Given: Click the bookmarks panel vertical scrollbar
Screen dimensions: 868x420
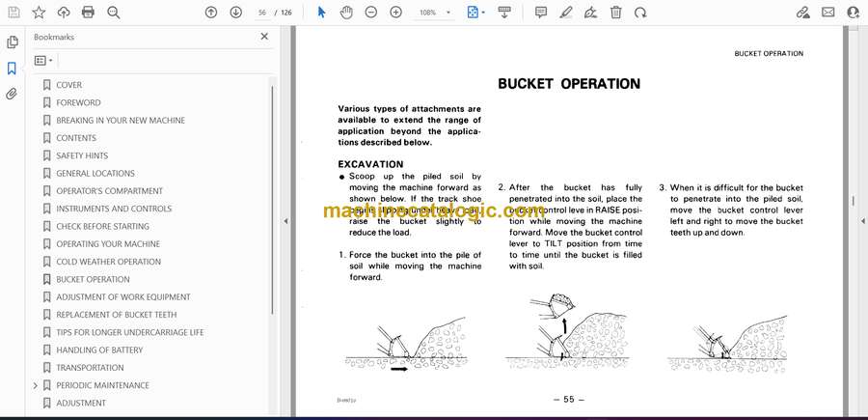Looking at the screenshot, I should (x=272, y=193).
